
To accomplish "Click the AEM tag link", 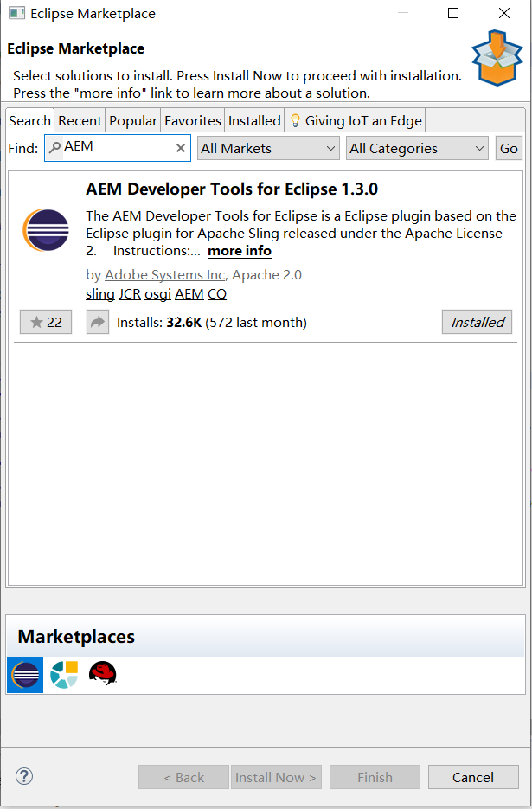I will click(189, 294).
